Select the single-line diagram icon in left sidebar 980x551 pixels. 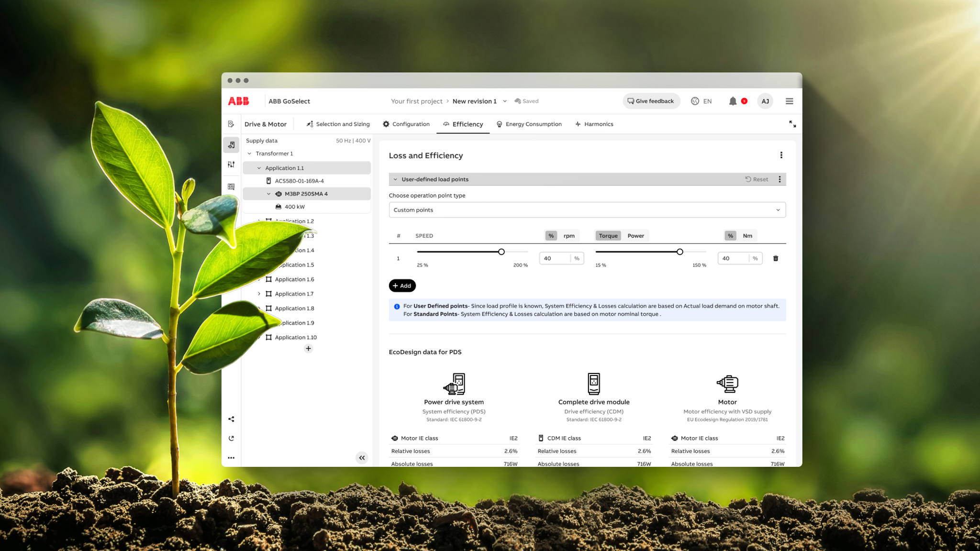point(232,145)
